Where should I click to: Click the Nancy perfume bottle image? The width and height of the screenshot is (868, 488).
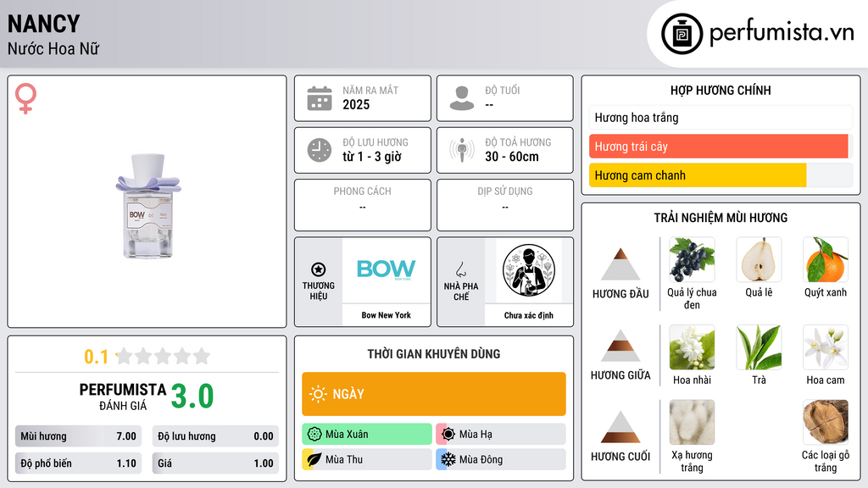click(x=147, y=206)
